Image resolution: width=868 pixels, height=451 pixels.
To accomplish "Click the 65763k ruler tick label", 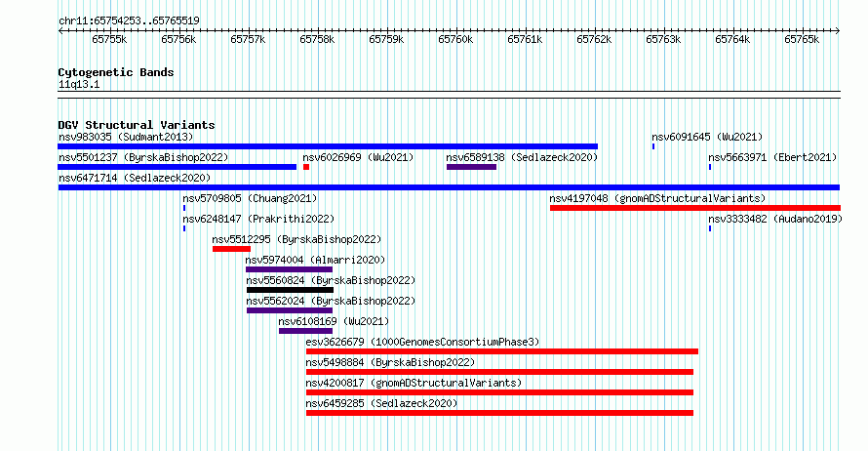I will 663,39.
